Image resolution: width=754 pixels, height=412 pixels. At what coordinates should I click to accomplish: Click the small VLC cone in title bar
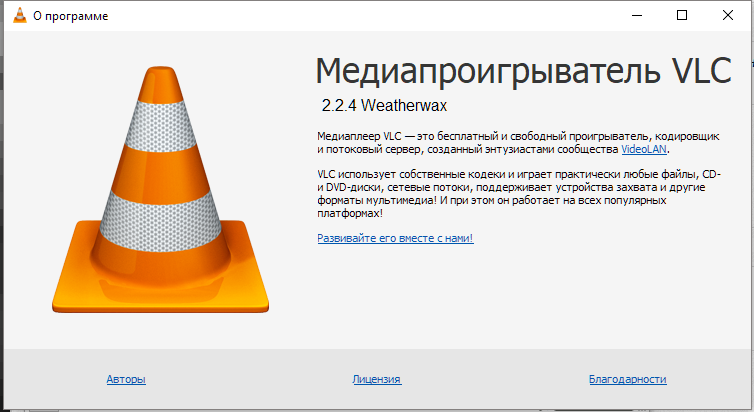[x=17, y=16]
